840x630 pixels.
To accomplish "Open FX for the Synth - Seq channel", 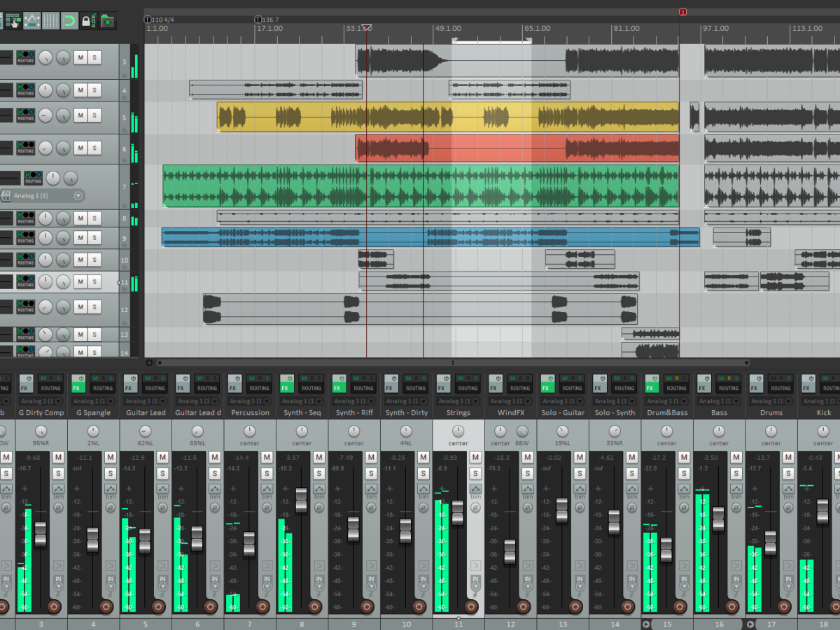I will [286, 388].
